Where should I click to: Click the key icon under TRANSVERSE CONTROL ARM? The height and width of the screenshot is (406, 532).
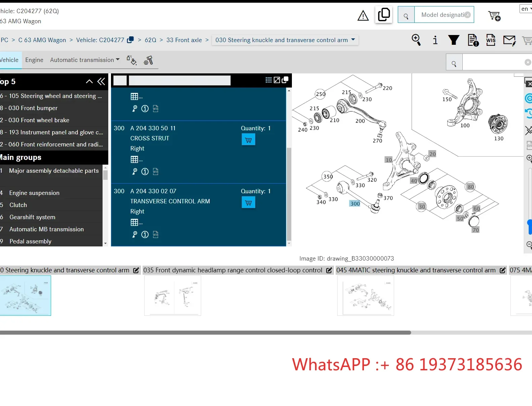pos(135,235)
